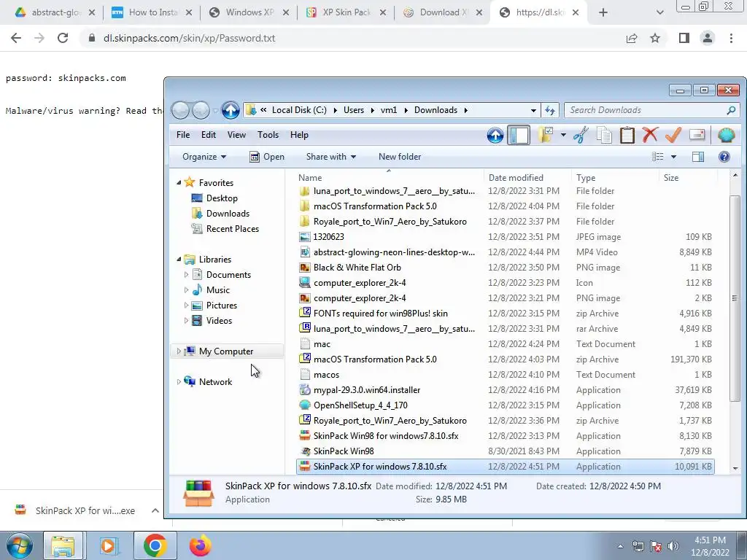Select the mypal-29.3.0.win64.installer file
This screenshot has width=747, height=560.
(367, 390)
